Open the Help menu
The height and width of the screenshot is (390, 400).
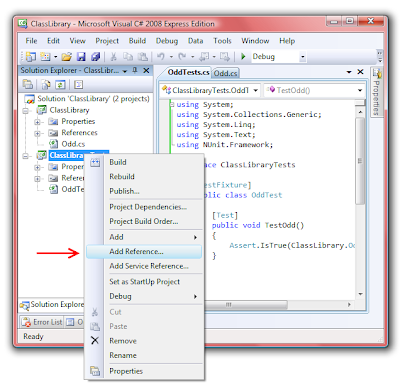pos(287,41)
